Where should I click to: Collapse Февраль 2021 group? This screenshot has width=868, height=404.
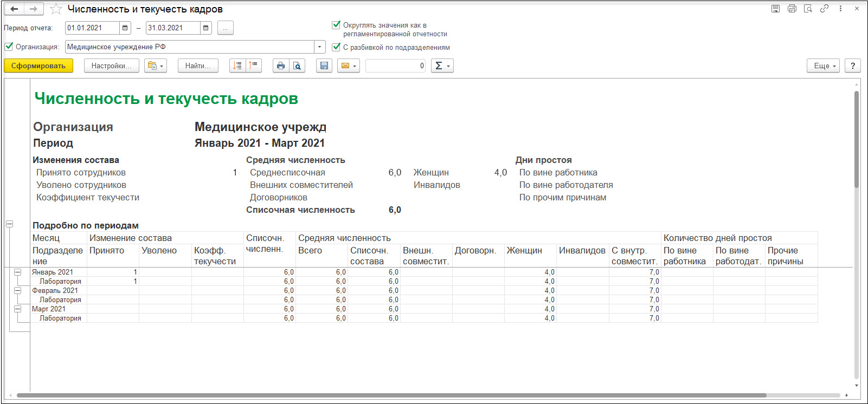pos(17,290)
